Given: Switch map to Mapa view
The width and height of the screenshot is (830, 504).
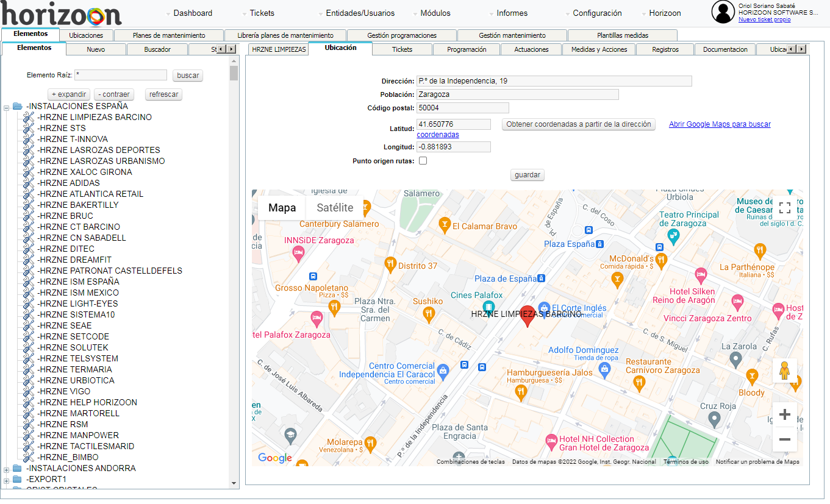Looking at the screenshot, I should point(282,208).
